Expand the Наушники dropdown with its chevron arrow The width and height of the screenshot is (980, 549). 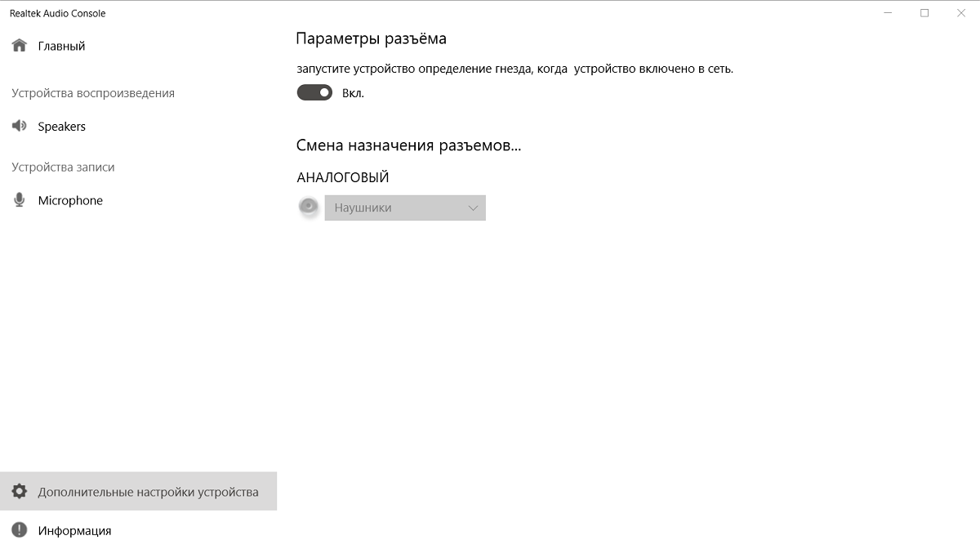coord(473,208)
